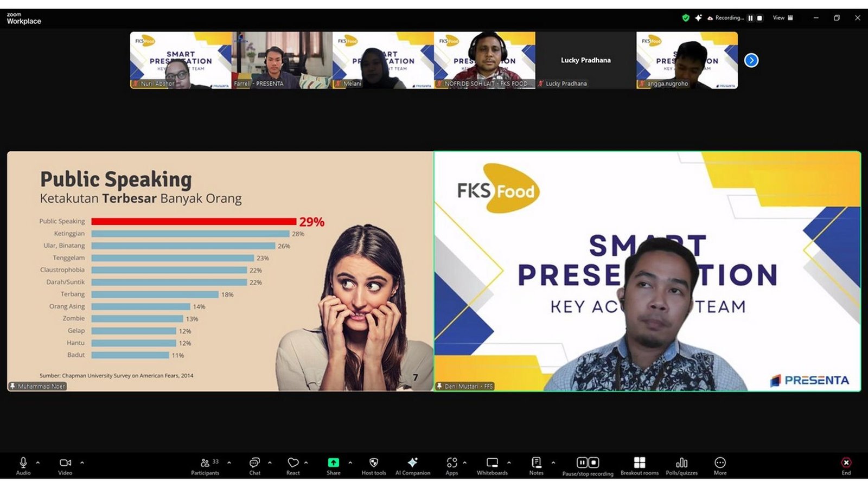The width and height of the screenshot is (868, 488).
Task: Restore down the Zoom window
Action: 837,18
